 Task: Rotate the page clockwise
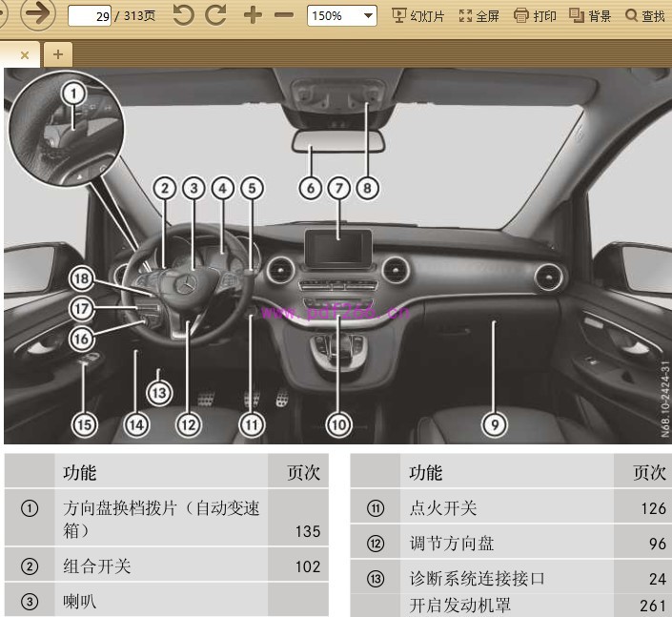(215, 15)
